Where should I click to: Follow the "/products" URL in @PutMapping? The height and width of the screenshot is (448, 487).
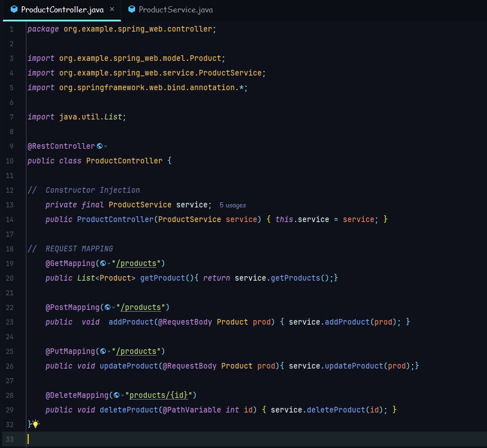pos(136,351)
